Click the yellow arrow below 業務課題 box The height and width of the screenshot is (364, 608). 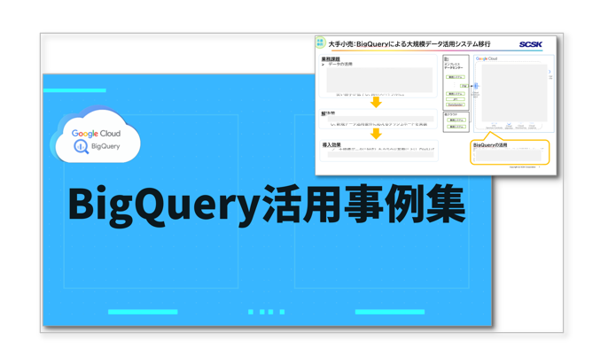point(376,103)
